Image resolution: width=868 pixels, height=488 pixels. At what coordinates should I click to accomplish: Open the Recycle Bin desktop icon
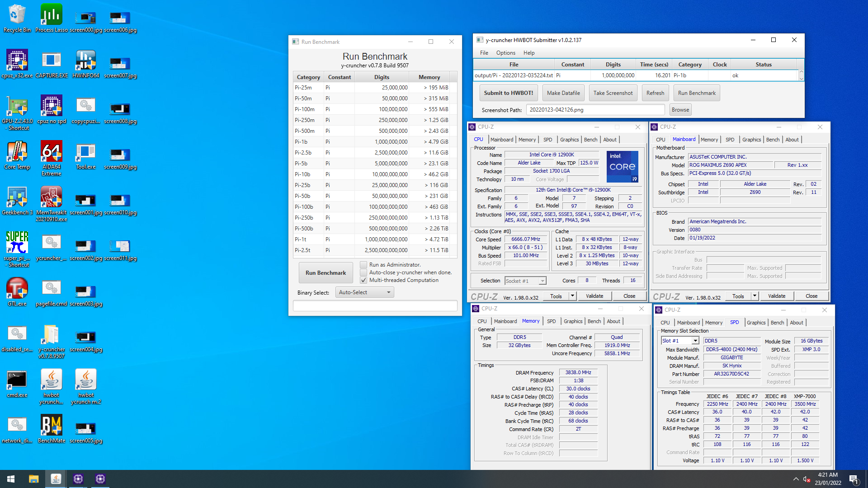17,18
